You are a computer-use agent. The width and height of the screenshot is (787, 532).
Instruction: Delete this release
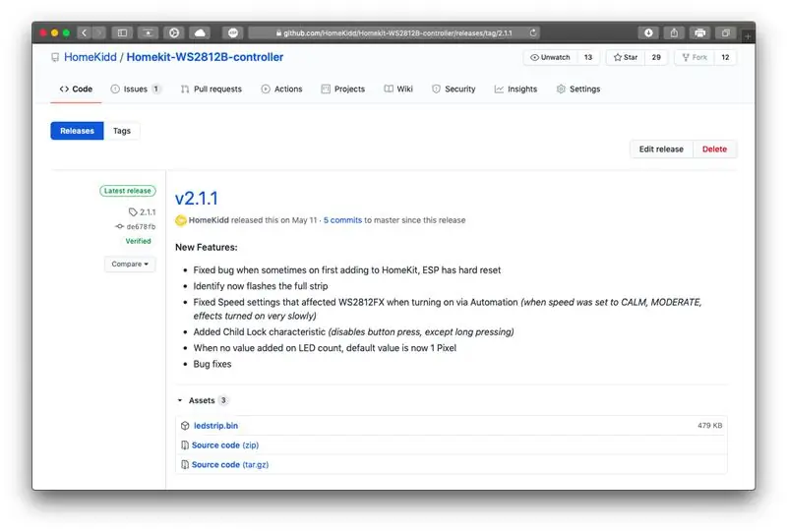coord(714,149)
